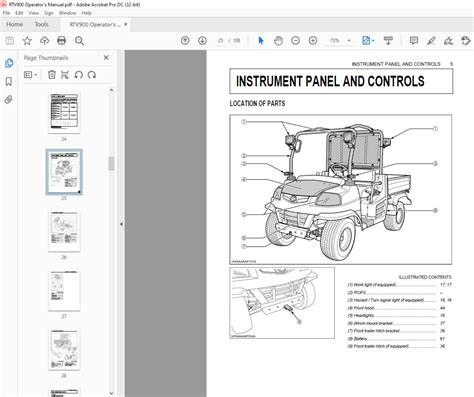Collapse the navigation pane arrow
Viewport: 474px width, 397px height.
coord(121,224)
